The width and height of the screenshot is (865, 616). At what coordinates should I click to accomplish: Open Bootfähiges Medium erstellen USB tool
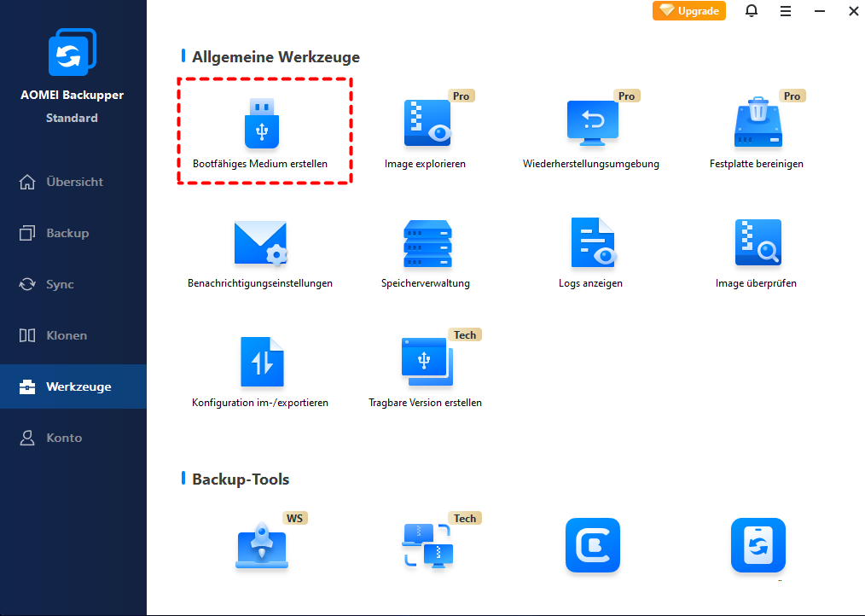[x=261, y=124]
